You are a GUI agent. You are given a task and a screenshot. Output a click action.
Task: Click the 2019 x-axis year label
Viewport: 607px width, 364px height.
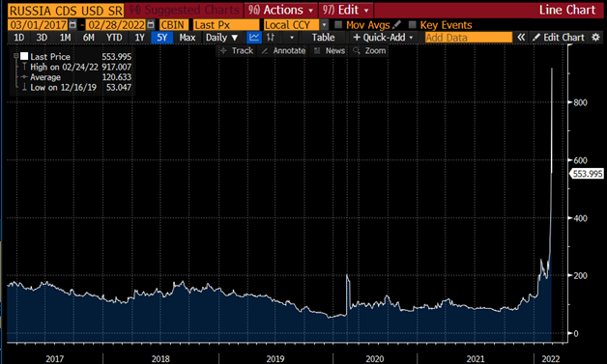pos(275,359)
